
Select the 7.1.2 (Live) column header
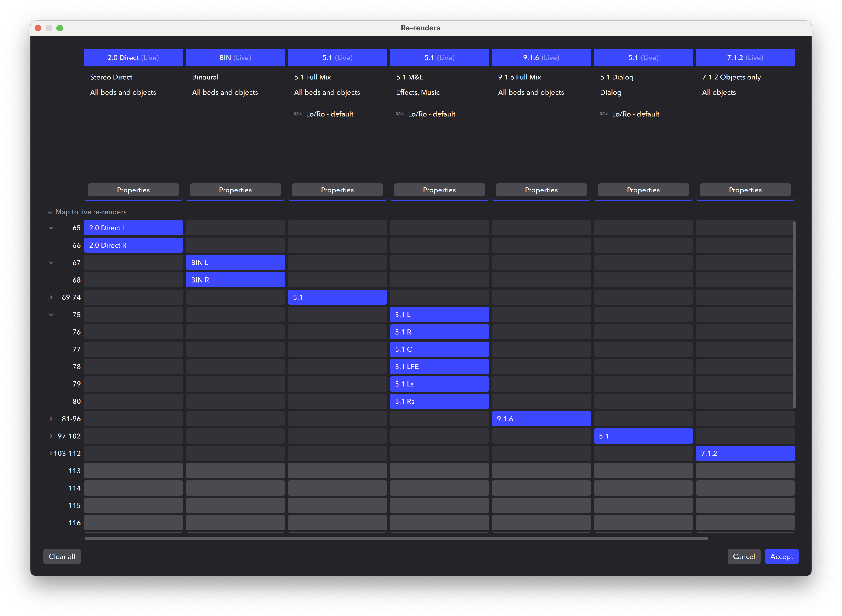[745, 58]
